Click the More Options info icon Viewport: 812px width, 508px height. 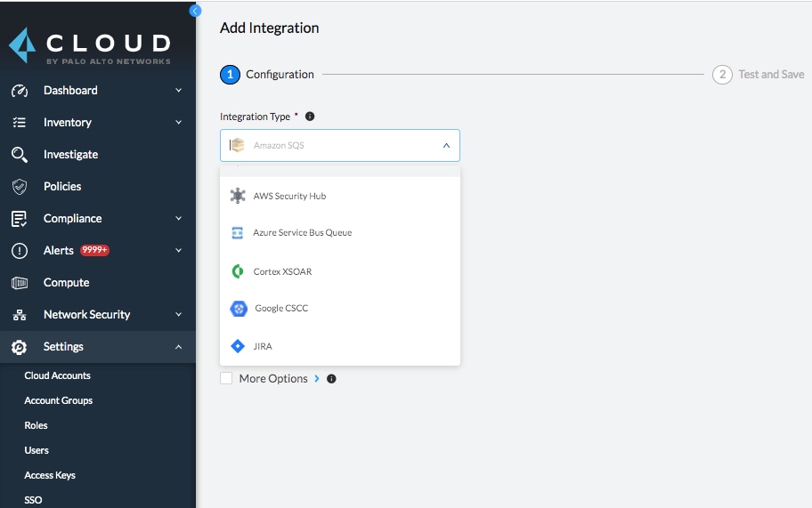point(331,379)
